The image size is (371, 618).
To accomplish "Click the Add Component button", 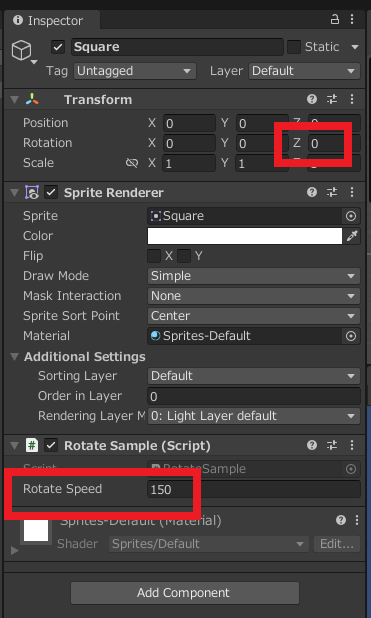I will click(x=185, y=593).
